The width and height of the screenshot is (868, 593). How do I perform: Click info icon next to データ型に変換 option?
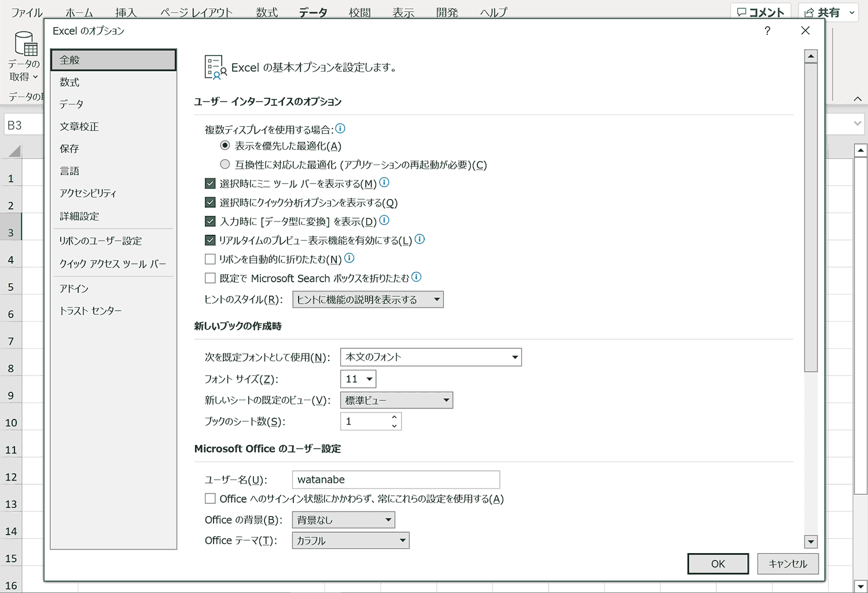tap(384, 220)
